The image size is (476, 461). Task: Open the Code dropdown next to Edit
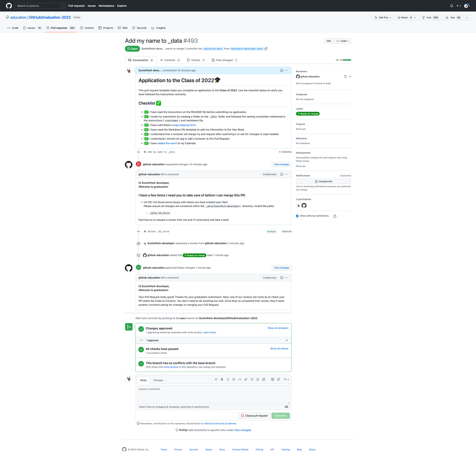342,41
